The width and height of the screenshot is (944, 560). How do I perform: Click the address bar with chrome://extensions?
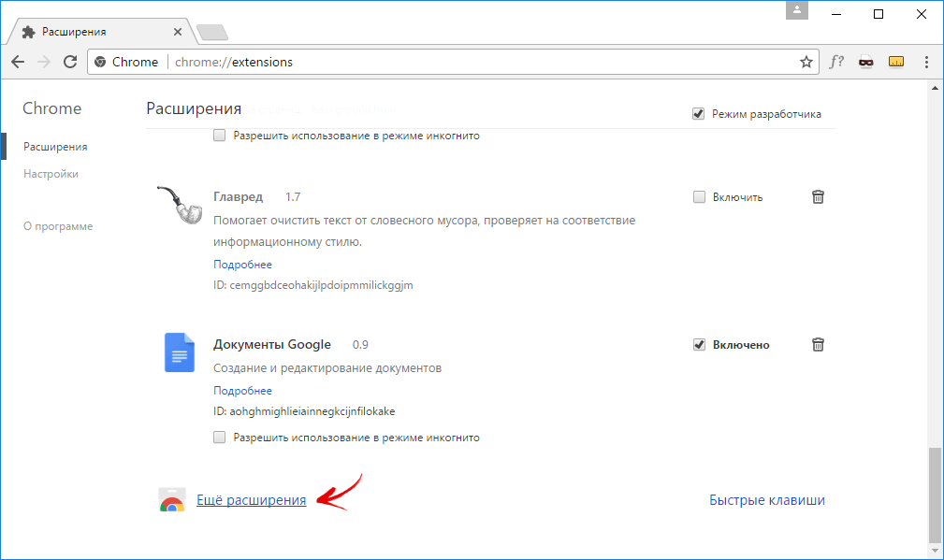pos(453,62)
